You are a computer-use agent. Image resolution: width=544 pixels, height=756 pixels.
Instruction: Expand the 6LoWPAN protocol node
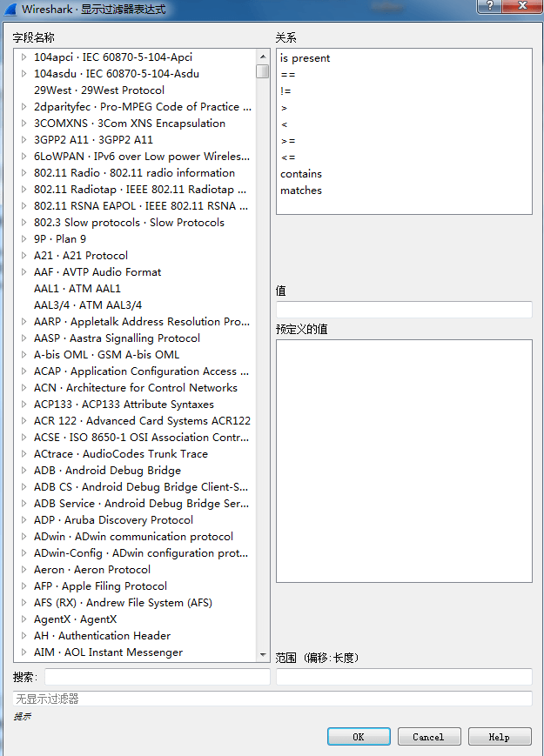[x=24, y=157]
